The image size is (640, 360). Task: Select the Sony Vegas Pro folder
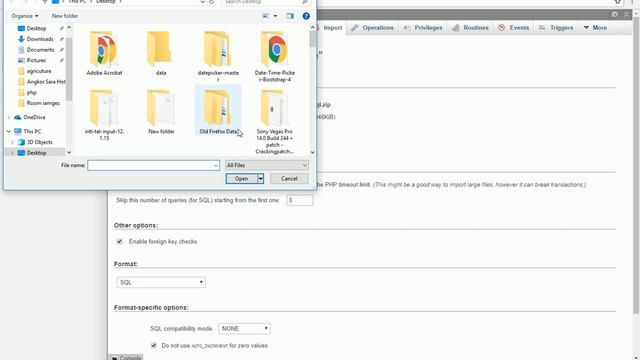coord(275,122)
